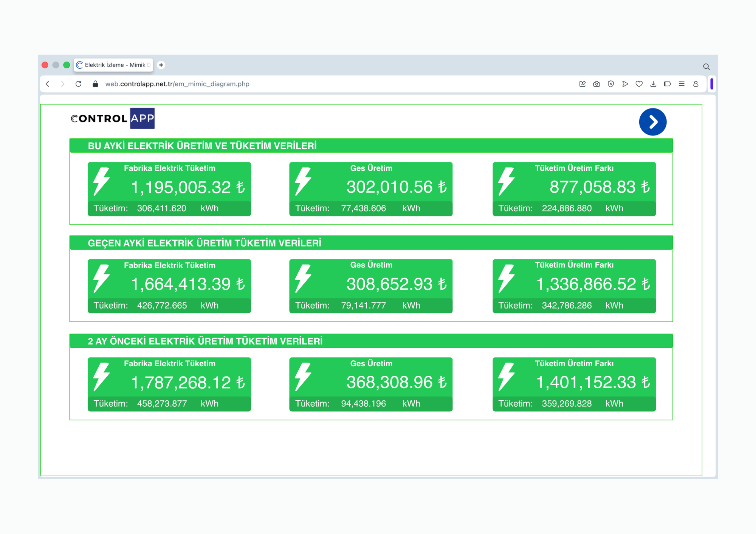Image resolution: width=756 pixels, height=534 pixels.
Task: Go back with the browser back arrow
Action: click(x=48, y=84)
